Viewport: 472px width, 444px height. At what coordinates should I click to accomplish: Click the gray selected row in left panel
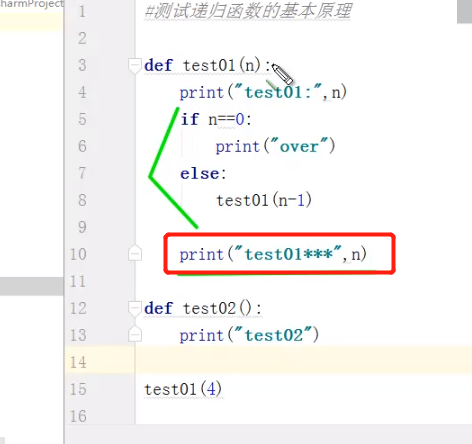31,286
